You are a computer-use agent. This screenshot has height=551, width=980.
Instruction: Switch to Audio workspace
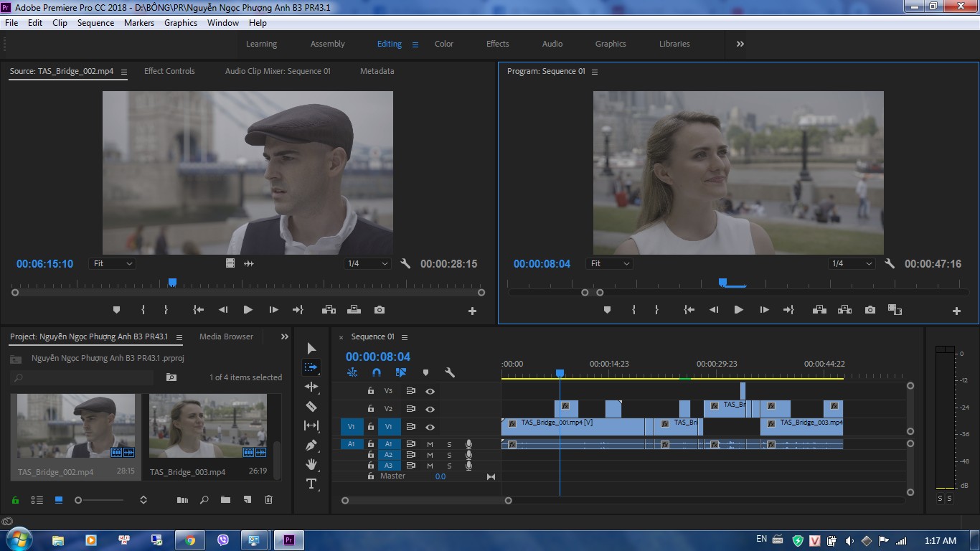[x=552, y=44]
